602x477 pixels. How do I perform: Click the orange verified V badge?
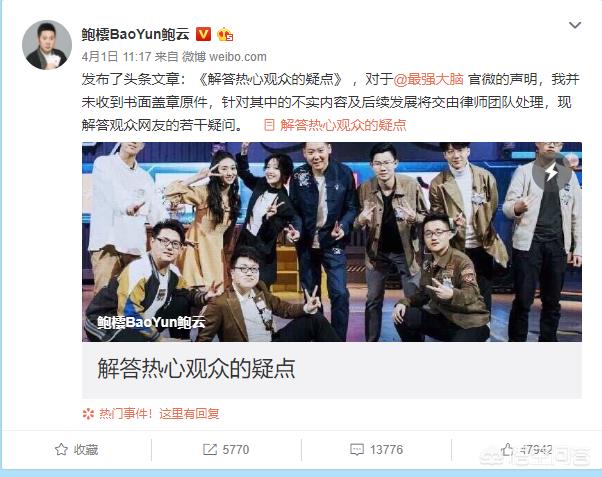203,35
